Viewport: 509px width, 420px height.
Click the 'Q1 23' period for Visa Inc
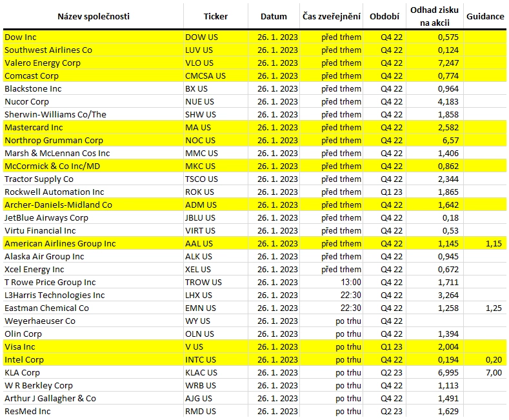pyautogui.click(x=392, y=346)
